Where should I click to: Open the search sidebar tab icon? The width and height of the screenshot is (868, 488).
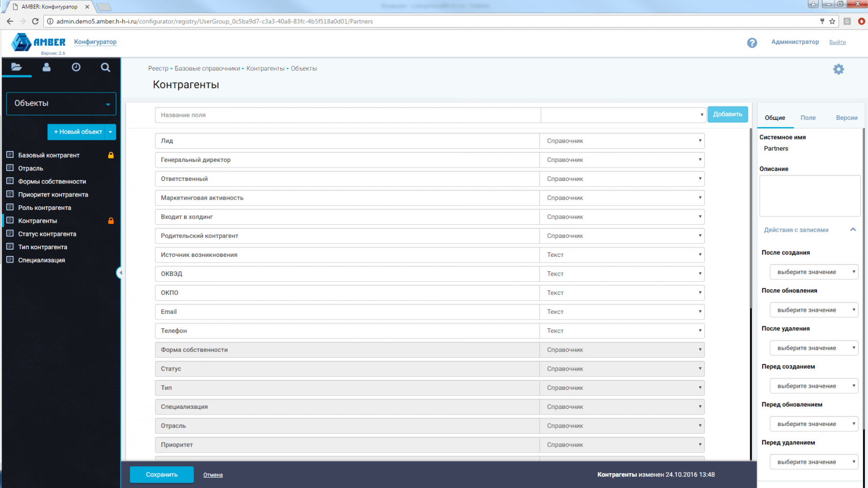pos(105,67)
